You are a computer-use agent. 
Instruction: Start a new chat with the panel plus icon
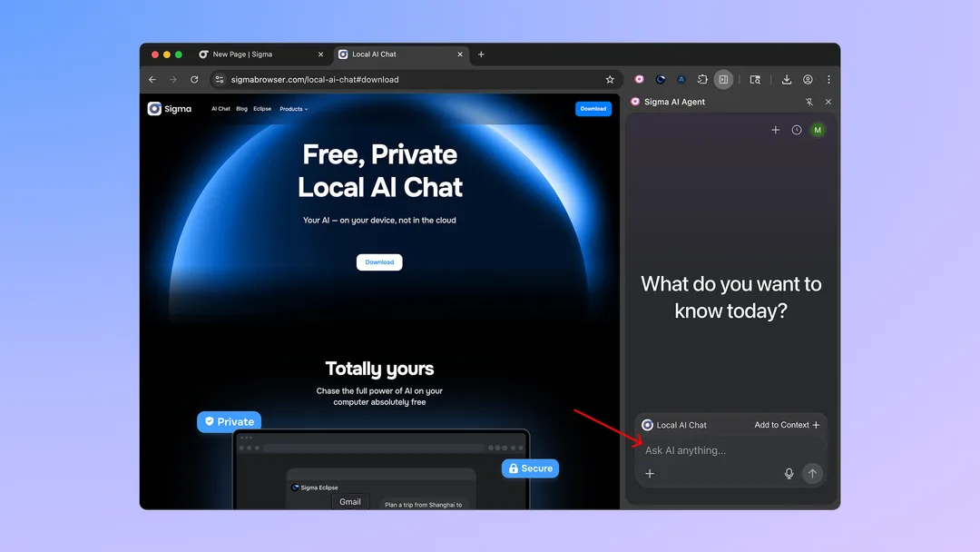[776, 130]
